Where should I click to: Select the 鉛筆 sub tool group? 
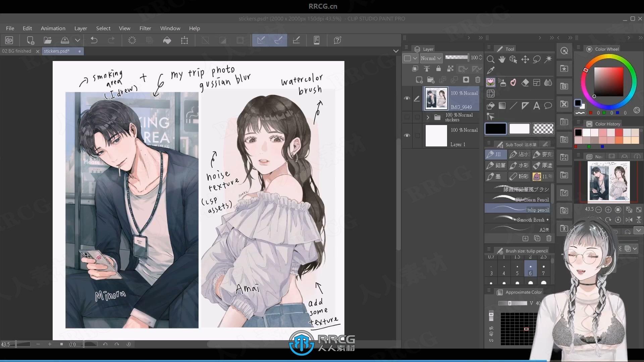496,165
